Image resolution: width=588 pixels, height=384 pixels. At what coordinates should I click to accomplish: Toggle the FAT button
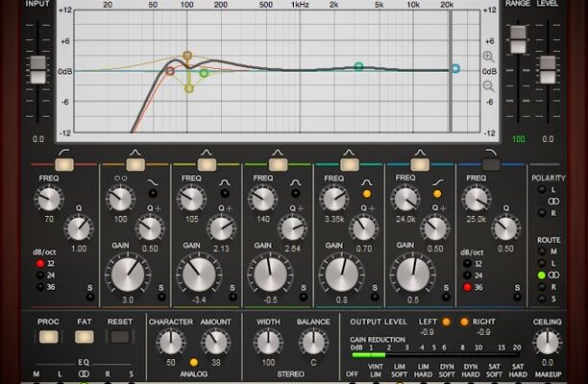click(x=84, y=337)
